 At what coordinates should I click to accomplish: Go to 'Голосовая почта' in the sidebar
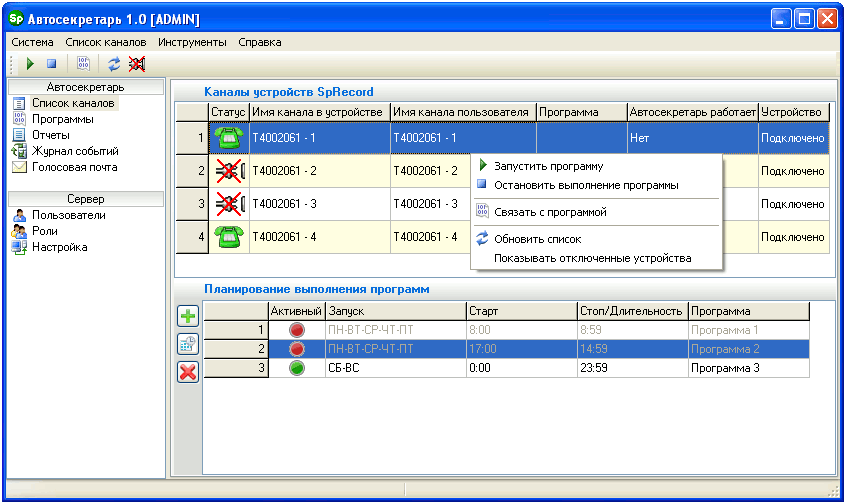click(x=74, y=167)
